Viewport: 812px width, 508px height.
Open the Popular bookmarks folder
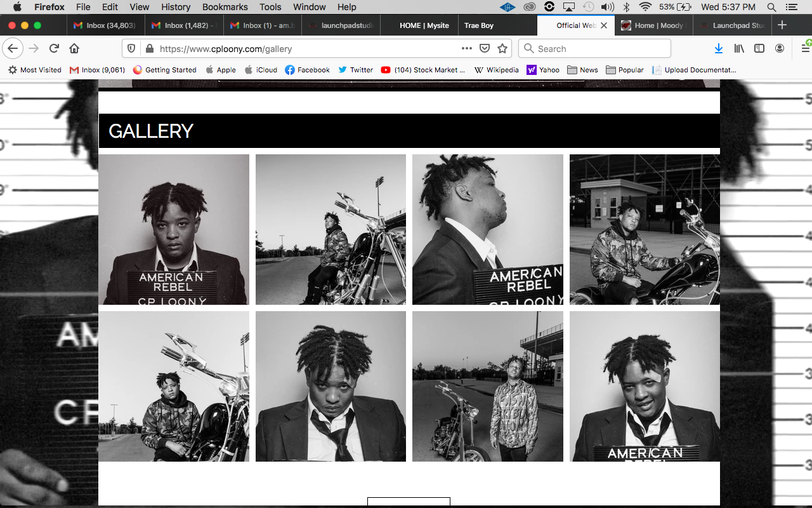[x=625, y=70]
